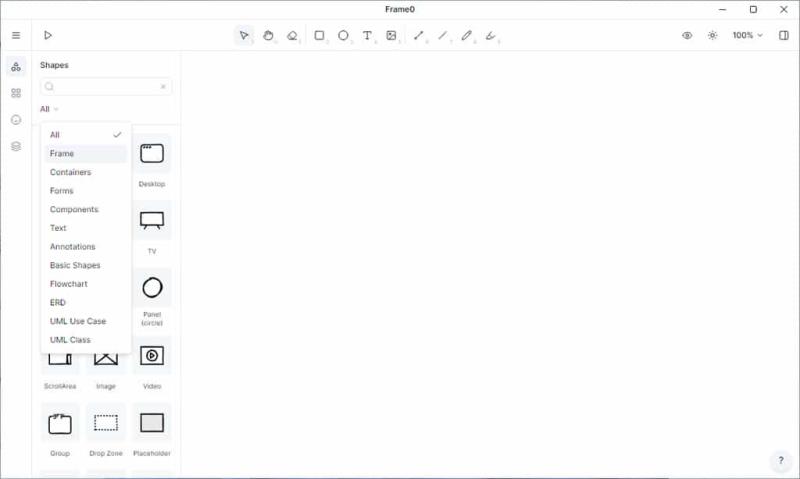Image resolution: width=800 pixels, height=479 pixels.
Task: Clear the shapes search box
Action: tap(163, 87)
